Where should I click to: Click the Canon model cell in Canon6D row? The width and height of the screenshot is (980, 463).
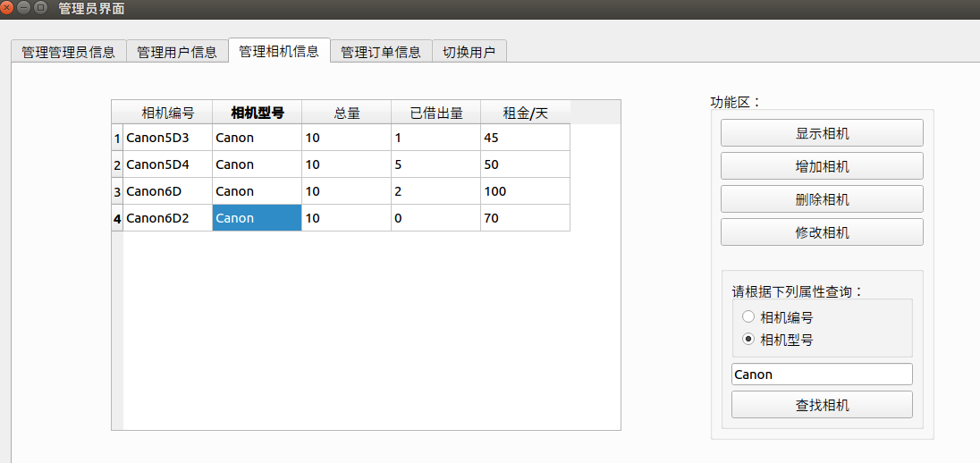[257, 191]
